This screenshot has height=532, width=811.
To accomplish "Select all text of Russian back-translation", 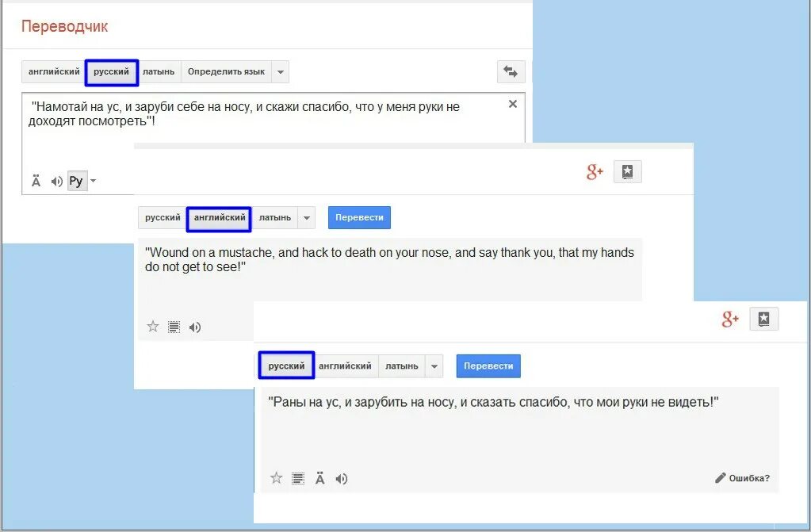I will coord(298,479).
